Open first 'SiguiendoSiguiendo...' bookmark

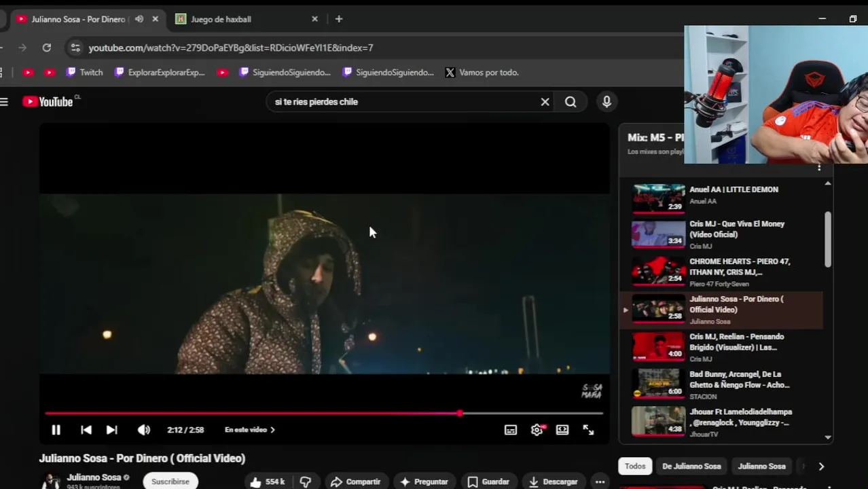pos(285,72)
